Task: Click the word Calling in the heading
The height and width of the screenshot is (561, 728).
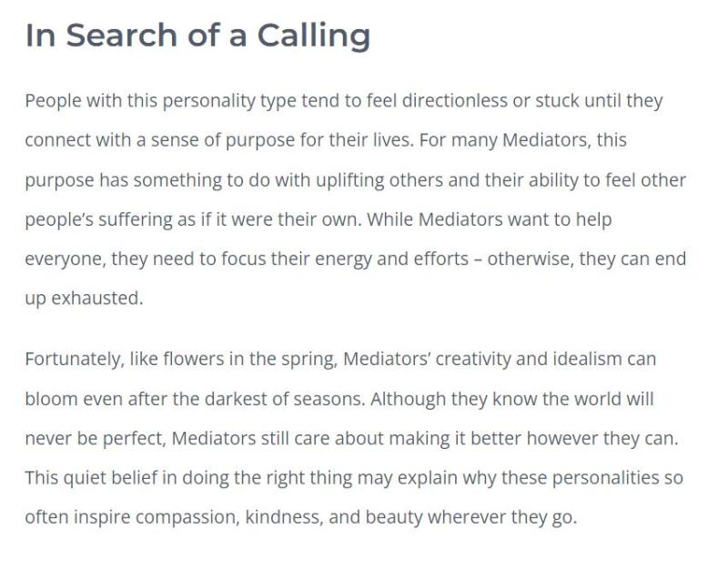Action: [314, 36]
